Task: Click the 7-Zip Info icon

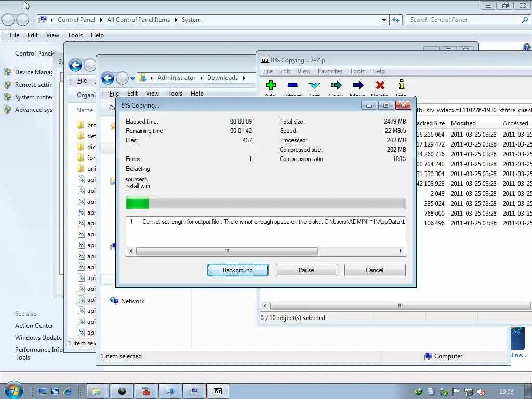Action: 402,85
